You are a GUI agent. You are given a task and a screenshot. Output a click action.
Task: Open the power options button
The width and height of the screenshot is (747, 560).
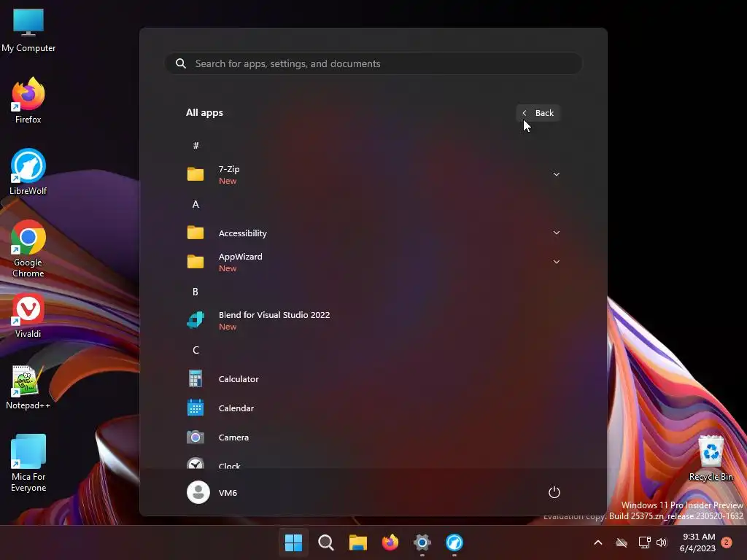(x=554, y=492)
